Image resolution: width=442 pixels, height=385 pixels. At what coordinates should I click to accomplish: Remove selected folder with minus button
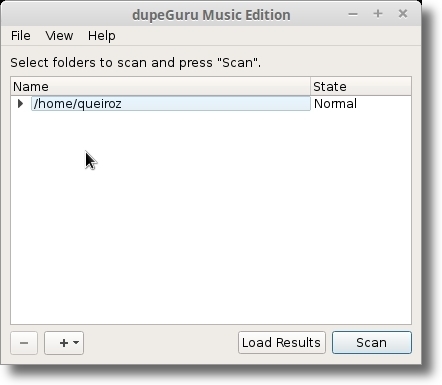click(x=24, y=343)
